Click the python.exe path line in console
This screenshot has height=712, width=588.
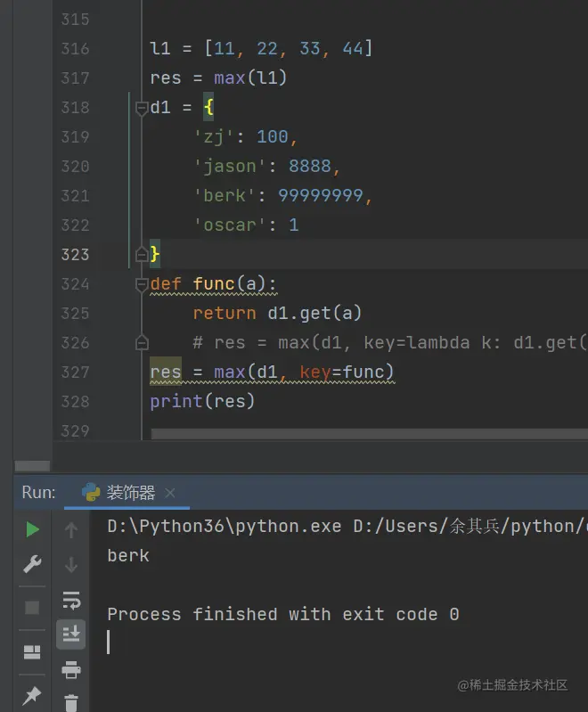tap(347, 527)
